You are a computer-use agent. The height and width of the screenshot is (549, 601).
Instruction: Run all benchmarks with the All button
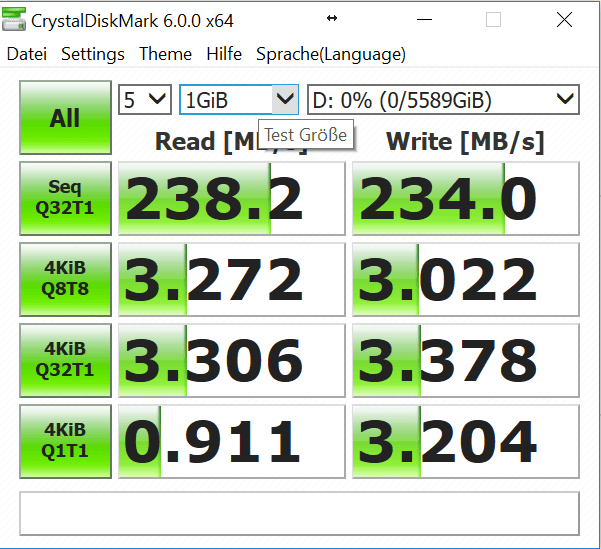(66, 117)
